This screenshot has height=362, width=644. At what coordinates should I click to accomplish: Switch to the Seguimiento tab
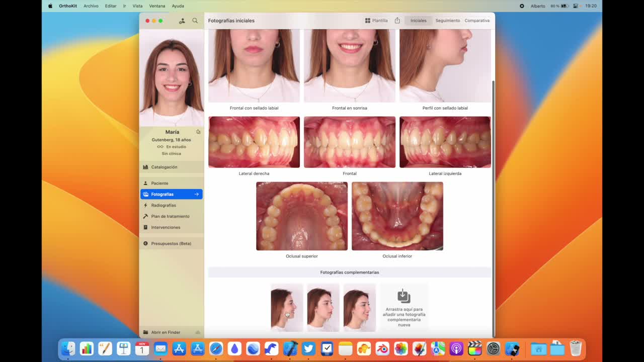click(x=448, y=21)
